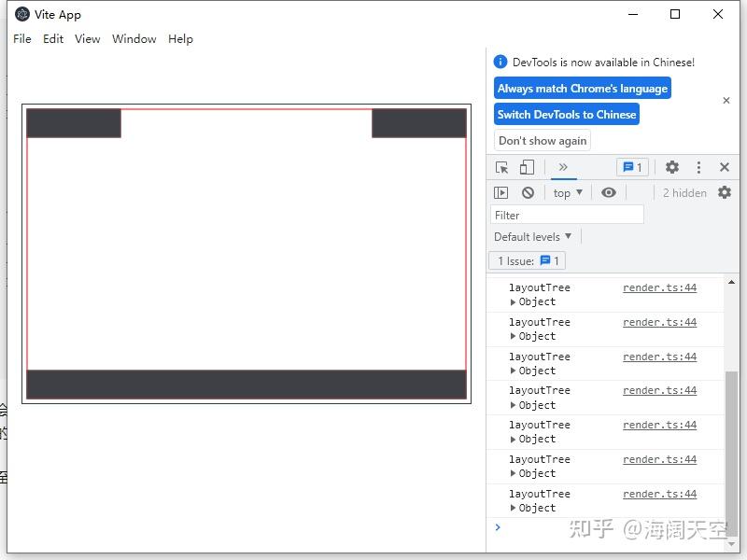Open second render.ts:44 source link
Screen dimensions: 747x560
659,322
